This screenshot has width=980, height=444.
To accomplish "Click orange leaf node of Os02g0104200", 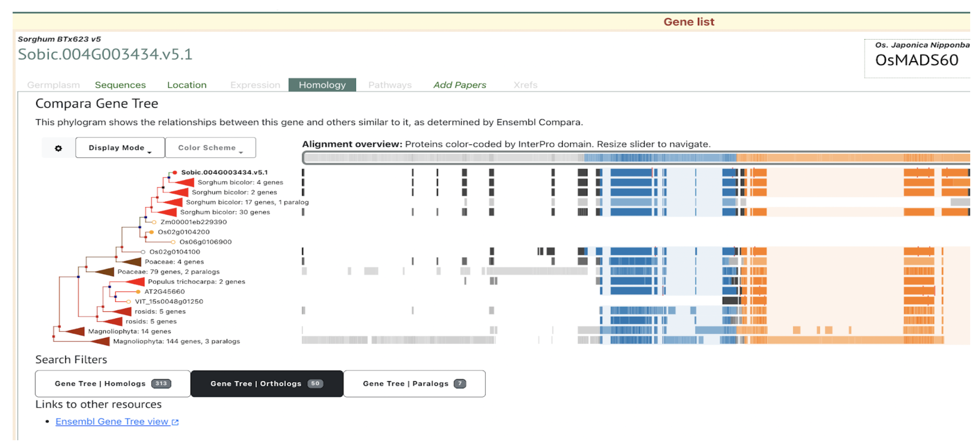I will point(151,232).
